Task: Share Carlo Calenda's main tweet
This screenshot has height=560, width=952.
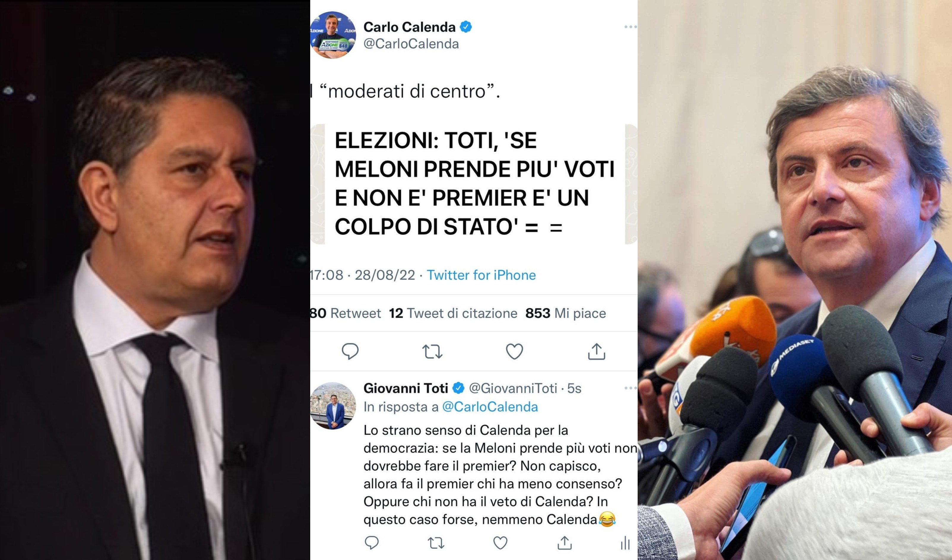Action: (x=596, y=351)
